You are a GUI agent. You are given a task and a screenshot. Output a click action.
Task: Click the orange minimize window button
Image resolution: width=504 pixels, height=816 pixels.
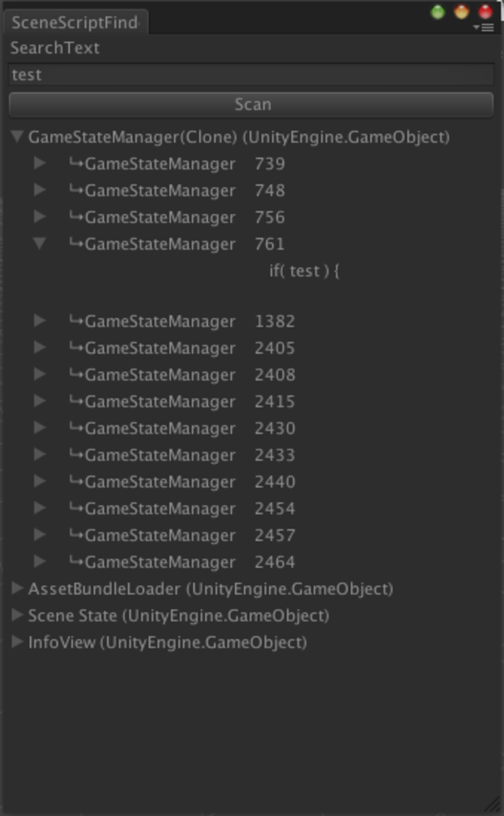(461, 12)
